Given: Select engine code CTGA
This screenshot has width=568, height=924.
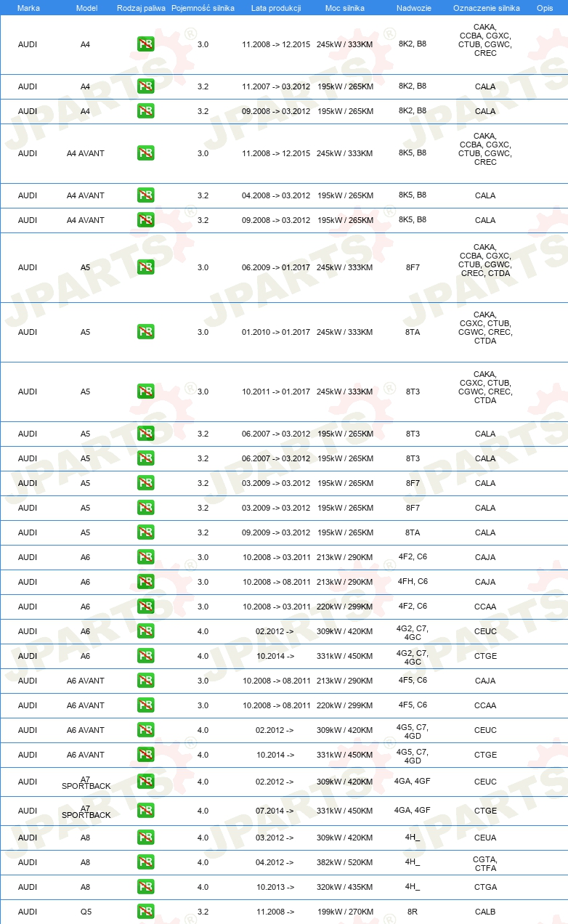Looking at the screenshot, I should (485, 887).
